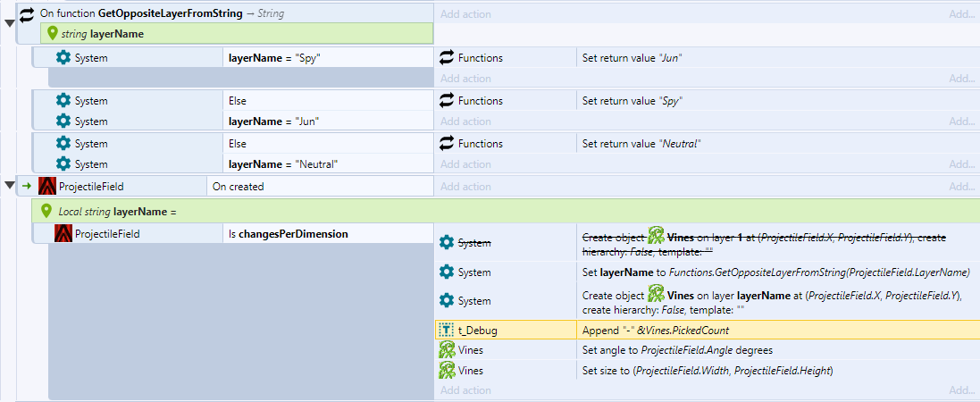Click the System gear icon for layerName = "Spy"
Image resolution: width=980 pixels, height=402 pixels.
pyautogui.click(x=63, y=58)
